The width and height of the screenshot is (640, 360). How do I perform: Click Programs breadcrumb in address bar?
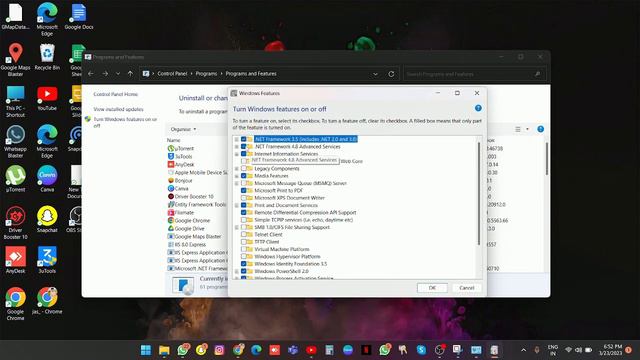206,74
